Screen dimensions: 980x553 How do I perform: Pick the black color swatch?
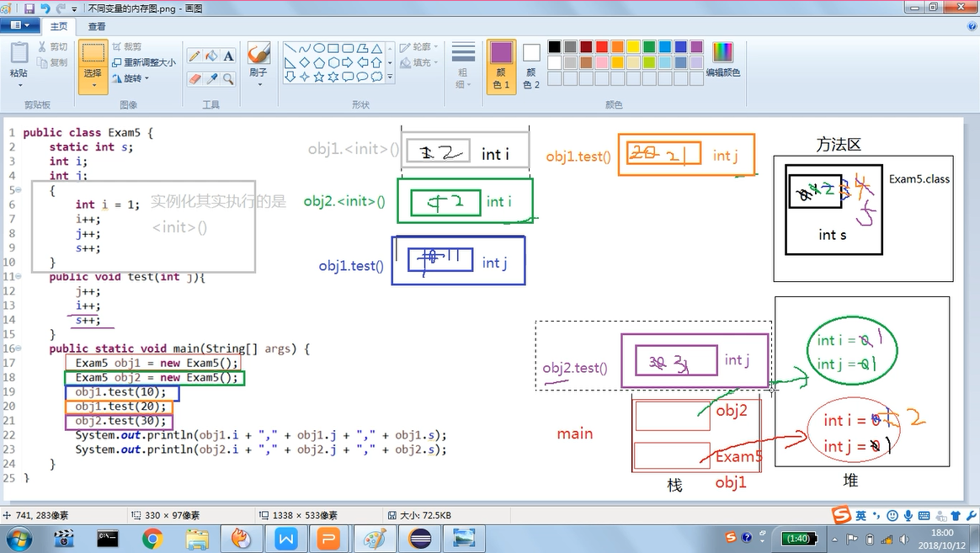(x=554, y=47)
